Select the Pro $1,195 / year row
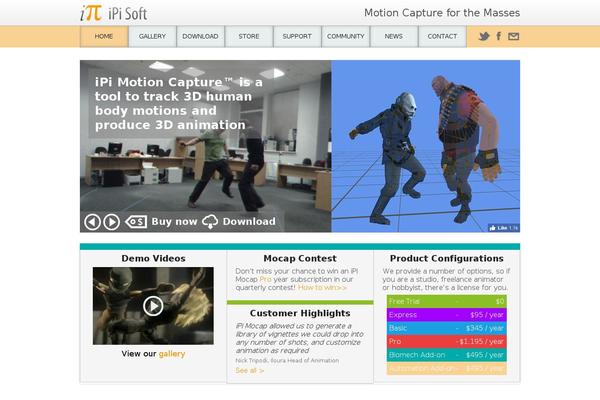The width and height of the screenshot is (600, 400). (x=447, y=341)
